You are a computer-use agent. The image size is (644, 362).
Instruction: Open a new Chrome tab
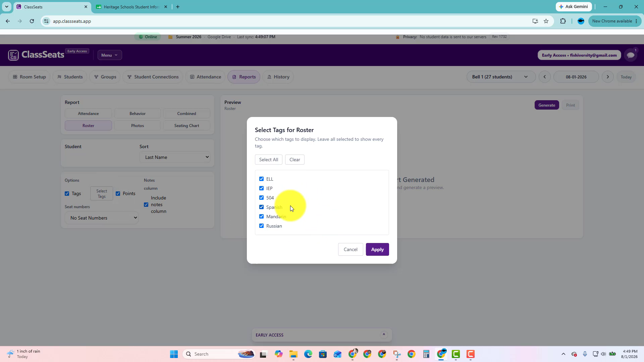(x=178, y=7)
